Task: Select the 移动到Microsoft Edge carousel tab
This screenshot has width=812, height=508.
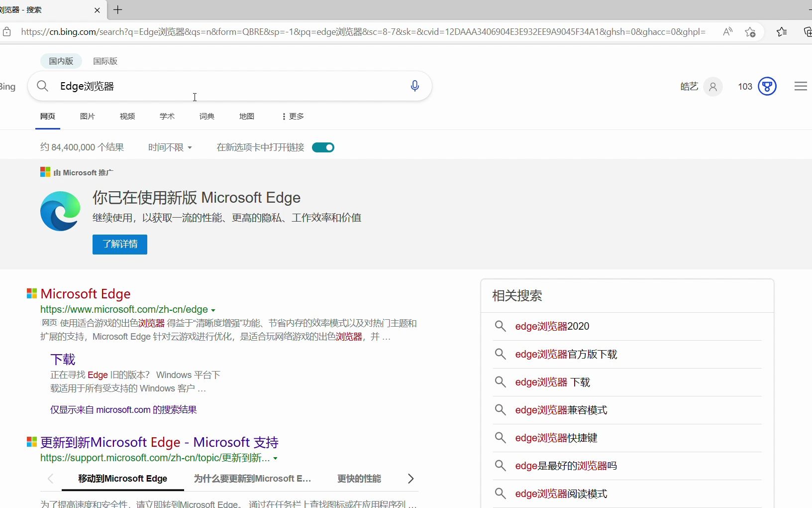Action: 123,479
